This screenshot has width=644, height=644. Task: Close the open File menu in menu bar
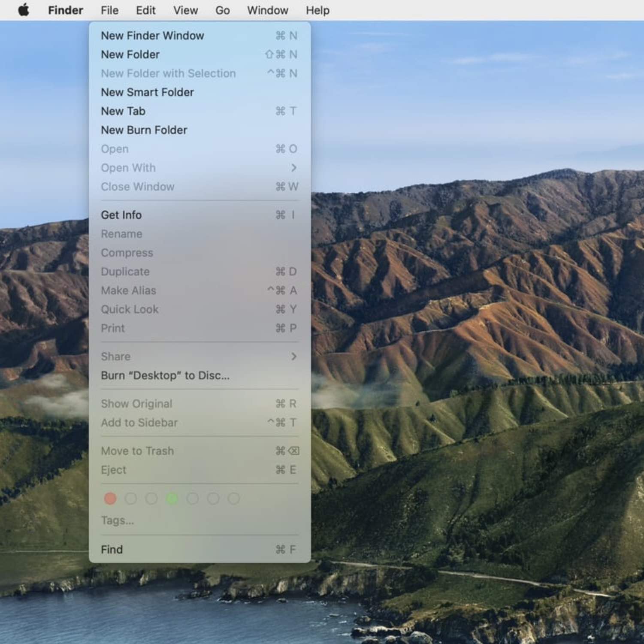(x=109, y=10)
